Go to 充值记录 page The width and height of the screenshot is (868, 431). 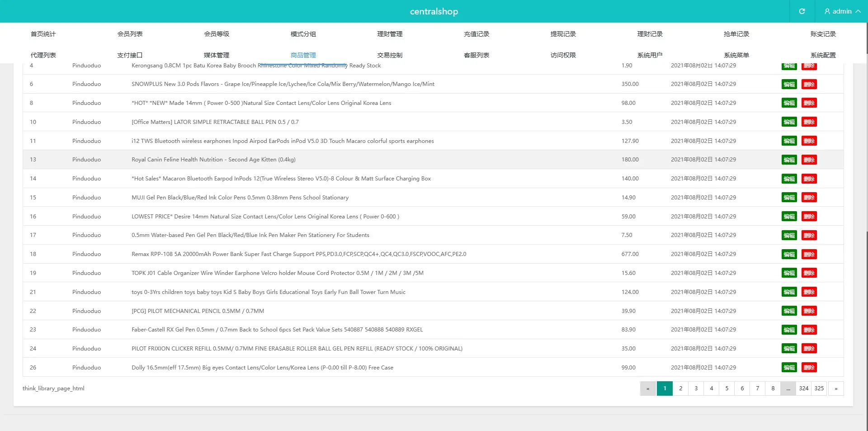[476, 34]
